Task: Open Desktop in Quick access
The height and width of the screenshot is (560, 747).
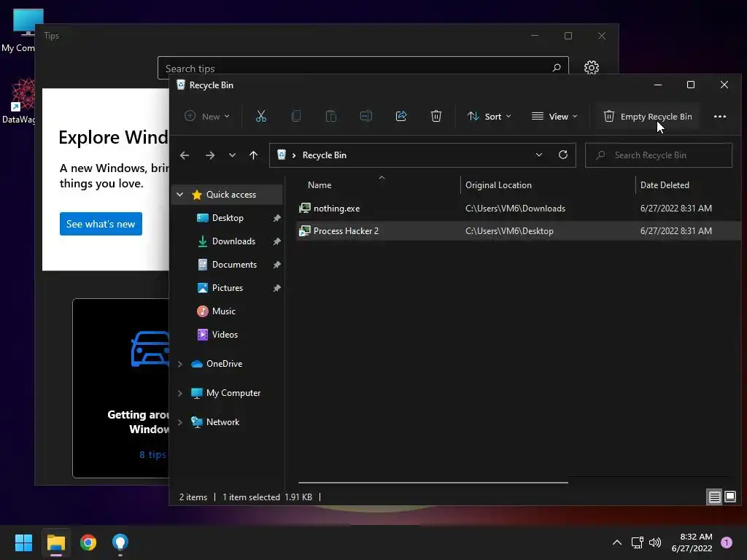Action: [228, 218]
